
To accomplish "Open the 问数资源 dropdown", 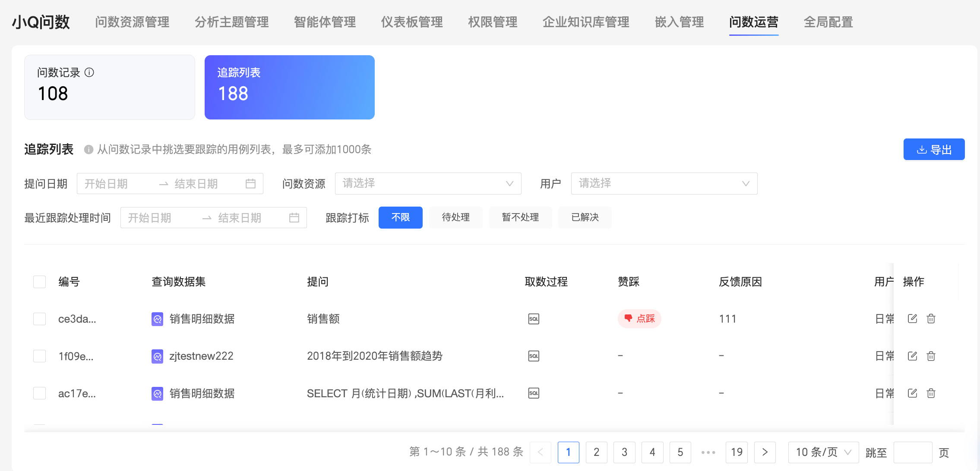I will 428,183.
